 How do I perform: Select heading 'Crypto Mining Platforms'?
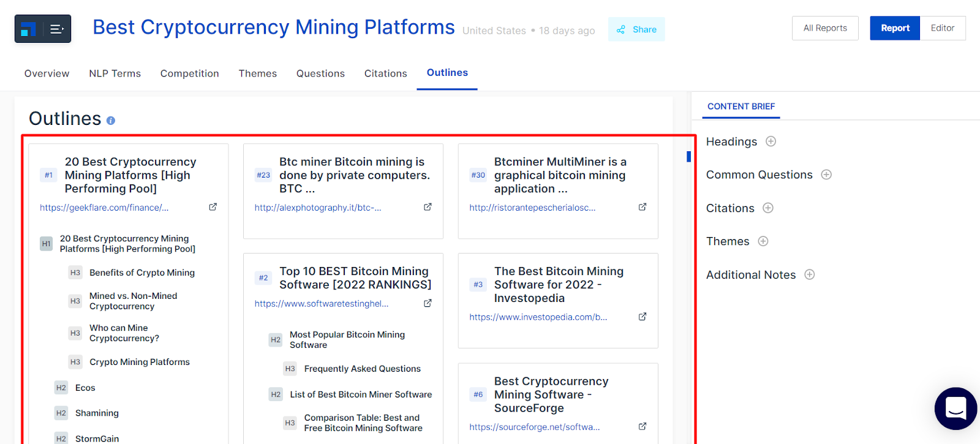[140, 362]
